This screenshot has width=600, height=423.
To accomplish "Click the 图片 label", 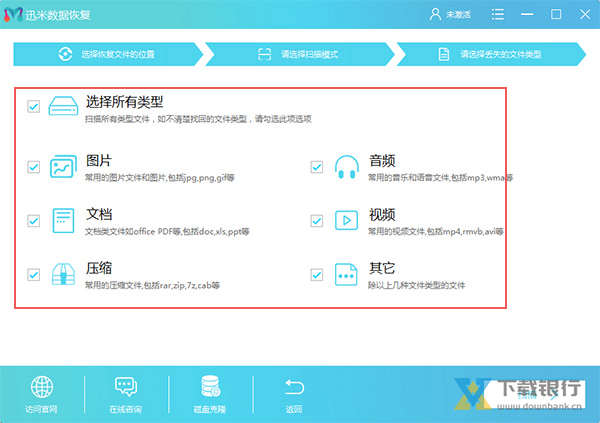I will click(x=99, y=160).
